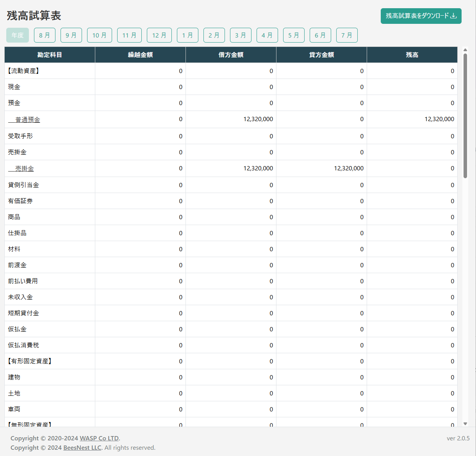Click the ver 2.0.5 version text
Screen dimensions: 476x456
[458, 438]
